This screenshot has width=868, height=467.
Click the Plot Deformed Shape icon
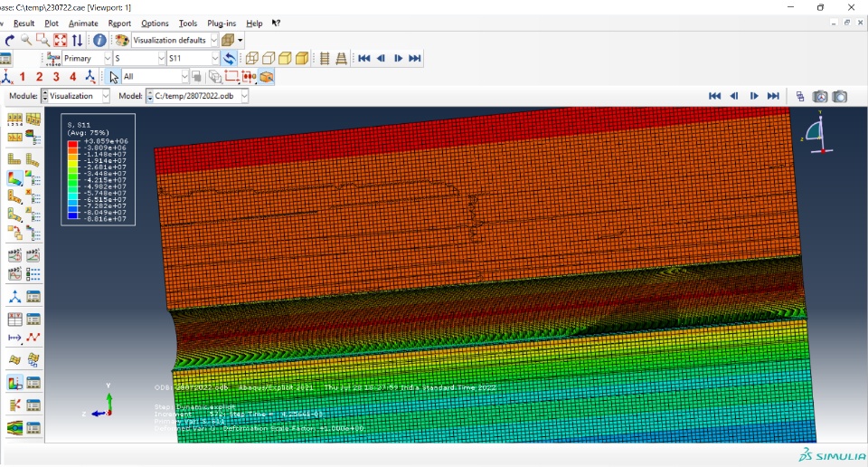pos(33,160)
